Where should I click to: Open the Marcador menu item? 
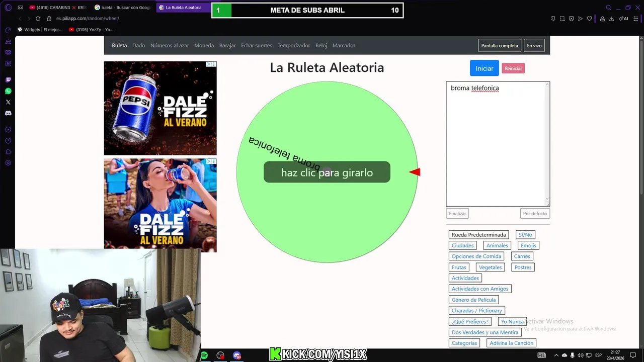click(344, 45)
